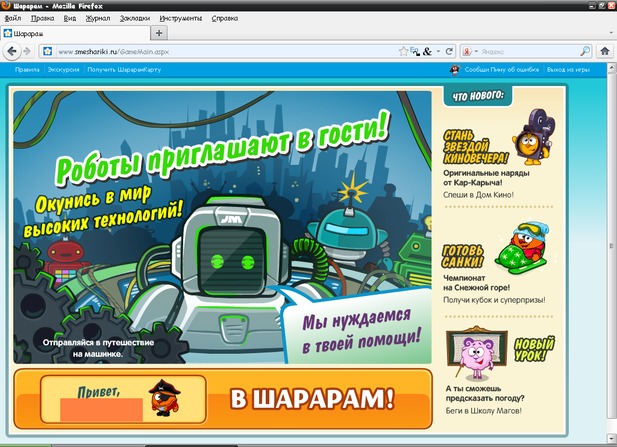Viewport: 617px width, 447px height.
Task: Click Получить ШарарамКарту link
Action: [124, 70]
